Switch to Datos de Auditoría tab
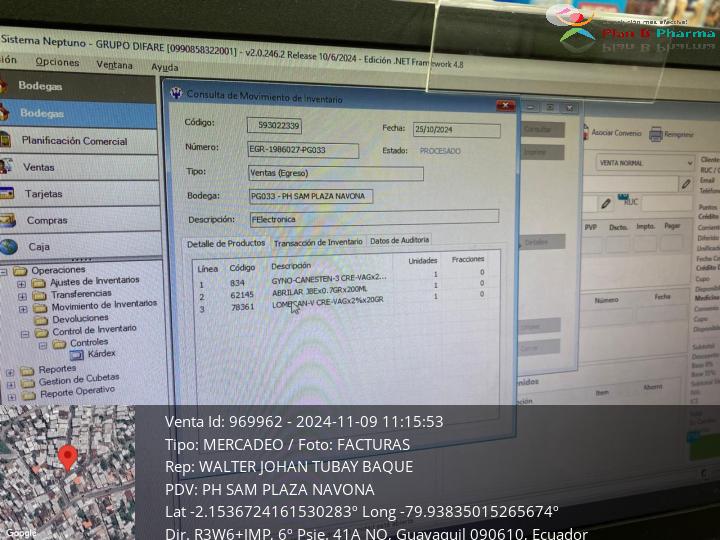720x540 pixels. point(399,240)
